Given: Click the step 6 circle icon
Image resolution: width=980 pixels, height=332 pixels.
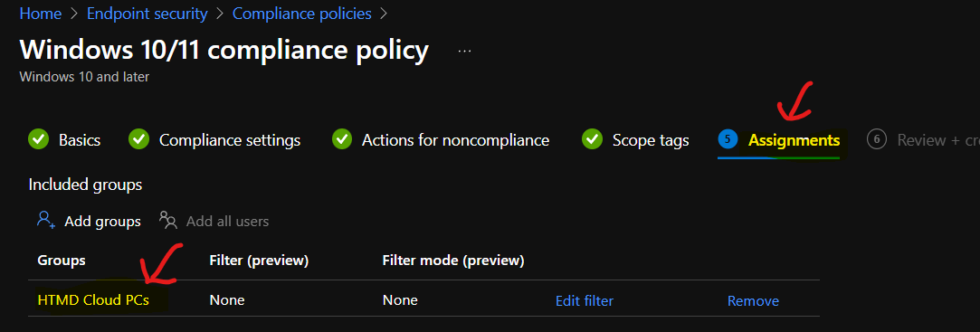Looking at the screenshot, I should [x=877, y=140].
